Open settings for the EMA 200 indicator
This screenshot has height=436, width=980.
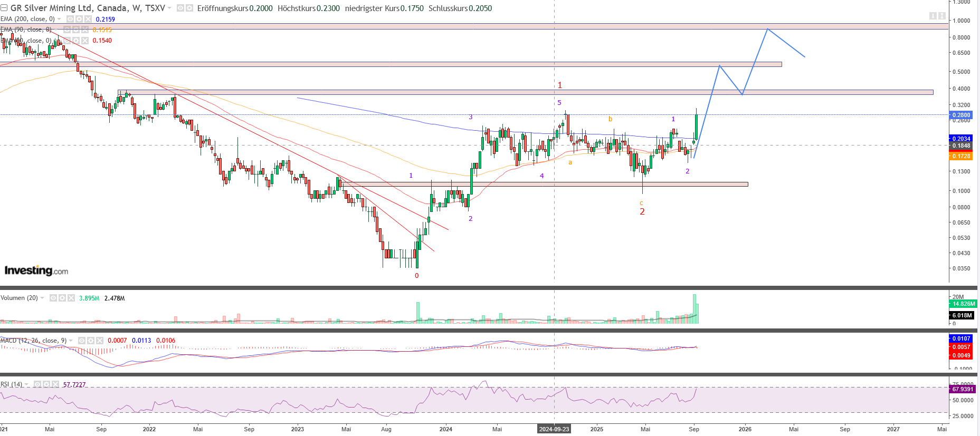[x=79, y=19]
